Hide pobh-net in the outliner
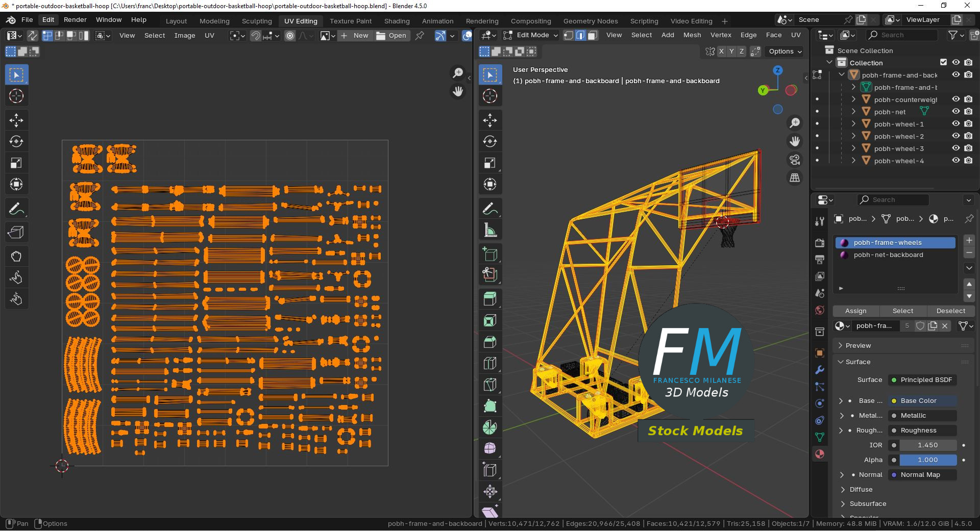This screenshot has height=531, width=980. click(956, 112)
